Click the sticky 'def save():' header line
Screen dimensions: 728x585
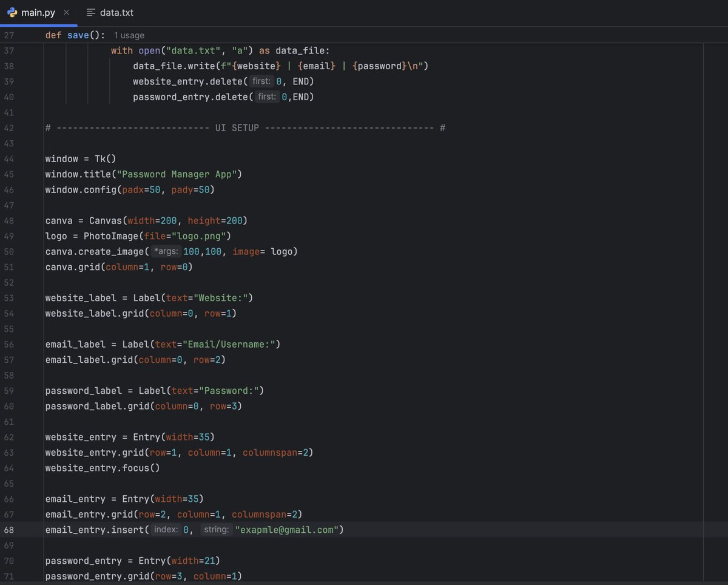(x=75, y=36)
